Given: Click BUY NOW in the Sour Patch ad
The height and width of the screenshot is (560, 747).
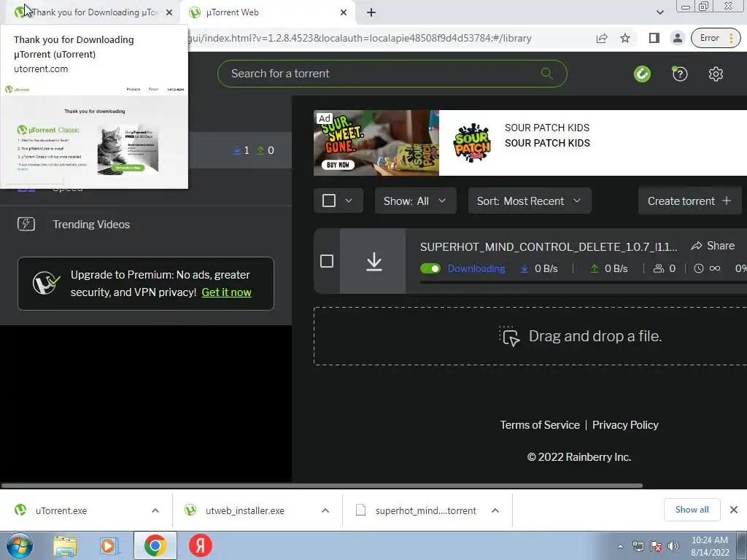Looking at the screenshot, I should [x=338, y=165].
